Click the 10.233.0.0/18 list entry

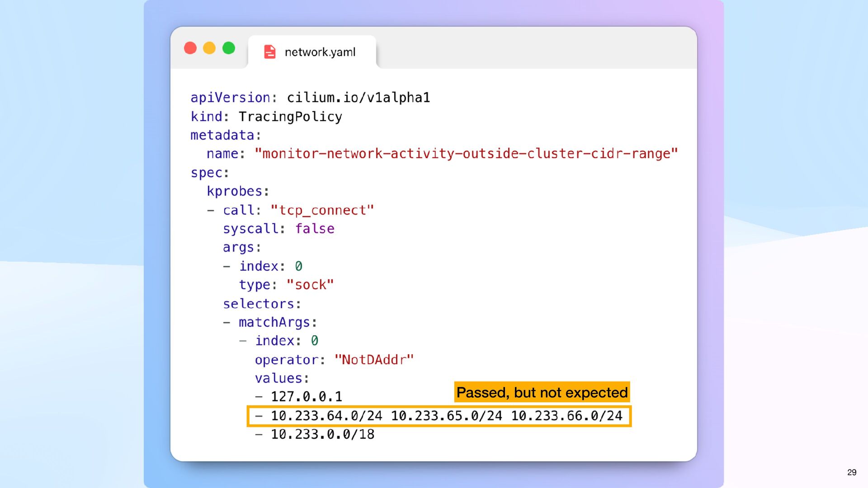[x=322, y=434]
